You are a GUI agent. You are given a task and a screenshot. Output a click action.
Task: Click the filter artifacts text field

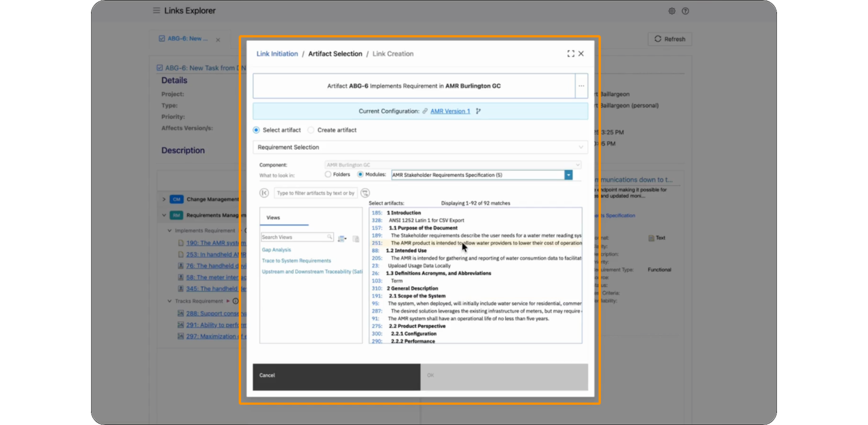click(316, 193)
